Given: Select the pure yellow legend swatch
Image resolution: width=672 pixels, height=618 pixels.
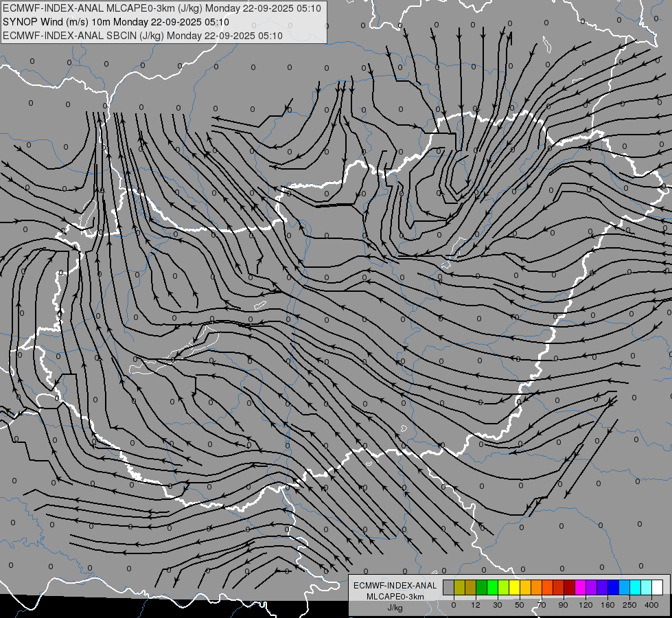Looking at the screenshot, I should (x=515, y=587).
